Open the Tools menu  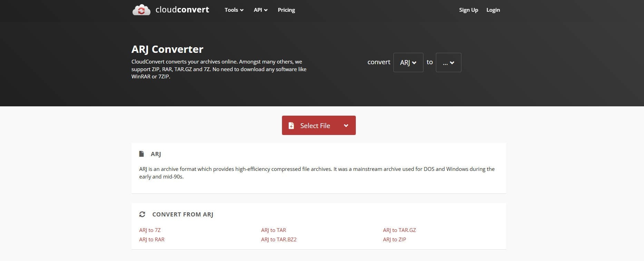point(234,10)
